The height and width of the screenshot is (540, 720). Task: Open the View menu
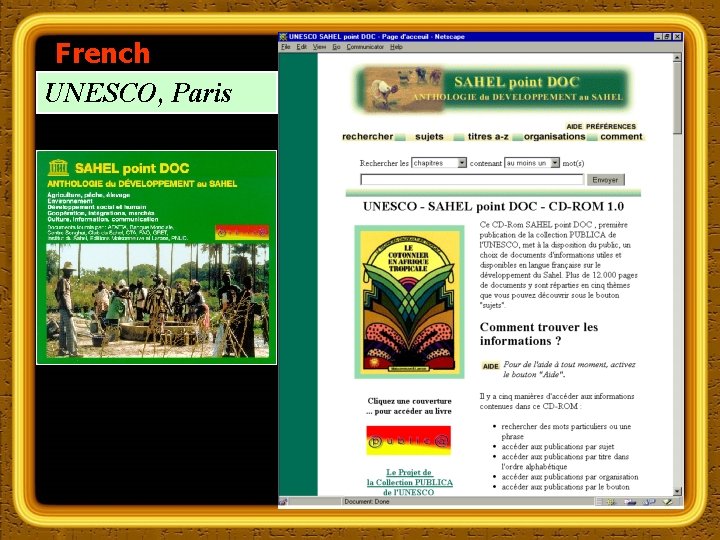point(319,47)
